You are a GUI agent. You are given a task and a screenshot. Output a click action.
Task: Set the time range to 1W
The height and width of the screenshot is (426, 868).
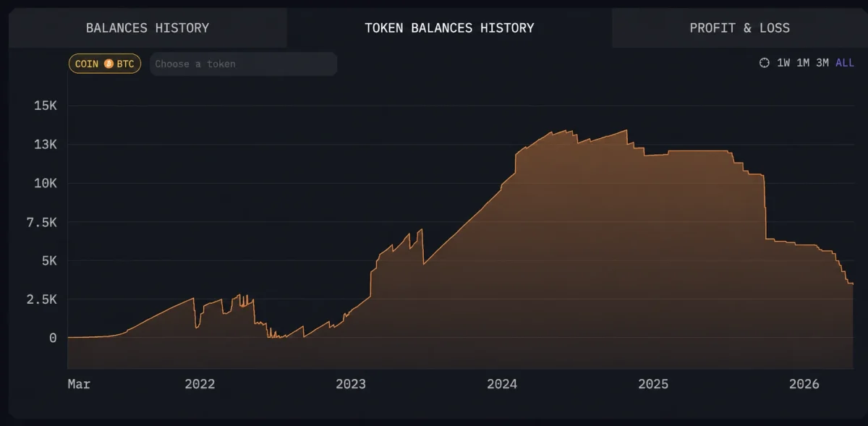[783, 63]
